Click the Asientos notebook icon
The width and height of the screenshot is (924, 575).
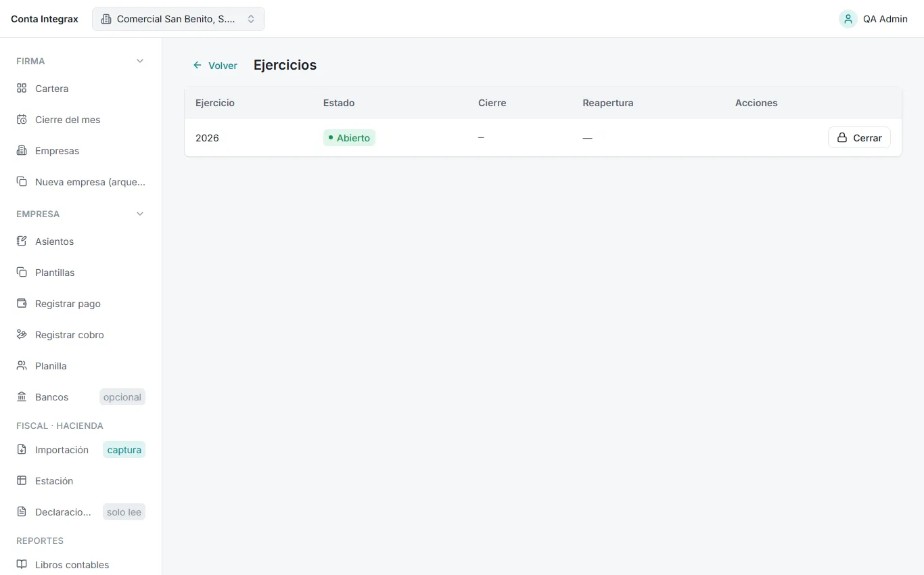pos(22,241)
